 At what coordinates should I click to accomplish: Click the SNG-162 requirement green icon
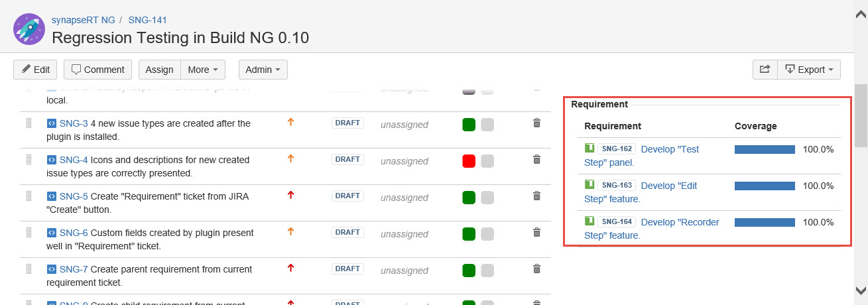click(589, 149)
